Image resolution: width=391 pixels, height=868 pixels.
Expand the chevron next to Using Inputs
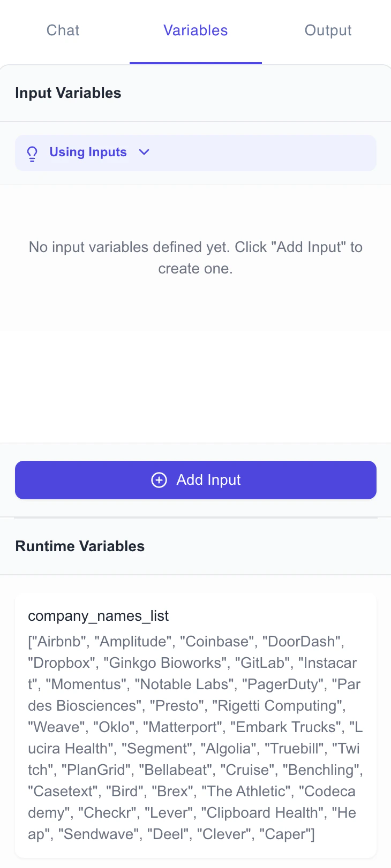144,153
